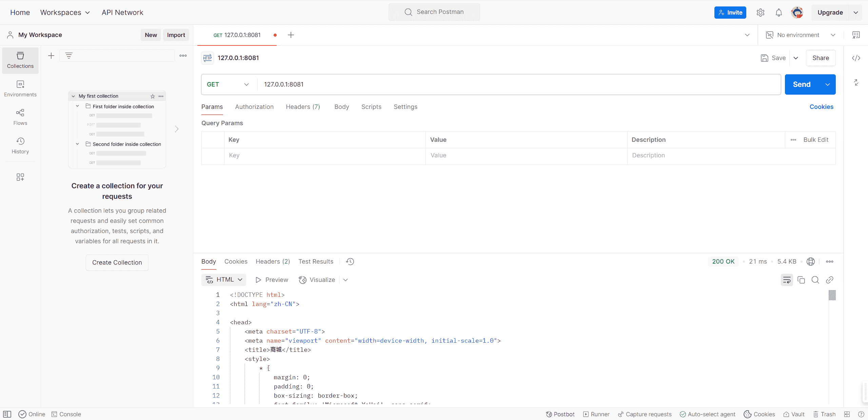Switch to the Headers (7) request tab
The width and height of the screenshot is (868, 420).
pos(303,107)
